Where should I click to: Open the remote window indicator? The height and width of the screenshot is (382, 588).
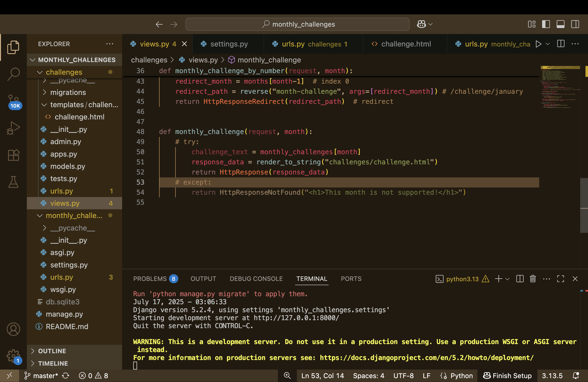pos(9,376)
